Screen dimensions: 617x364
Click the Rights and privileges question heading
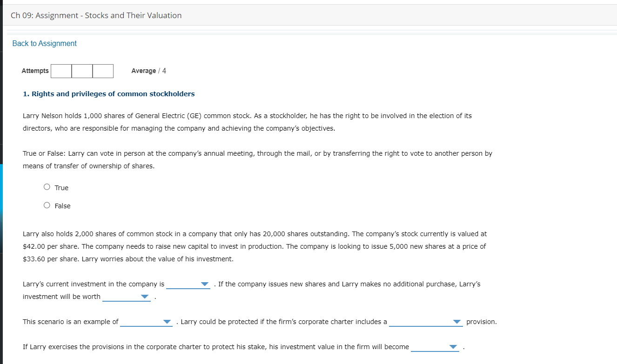point(109,94)
